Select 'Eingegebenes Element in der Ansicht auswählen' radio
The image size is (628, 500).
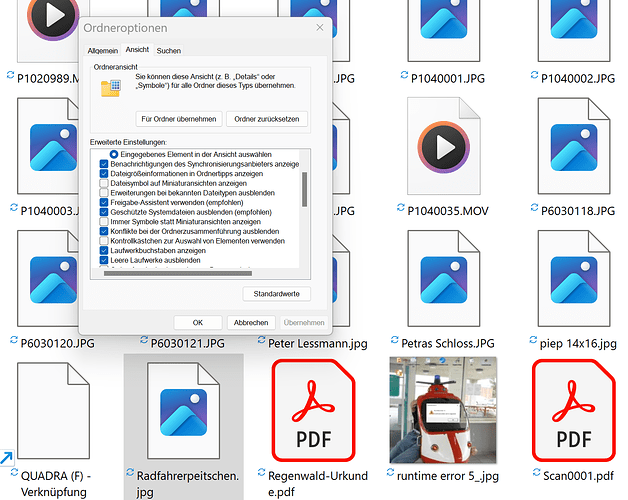point(114,154)
